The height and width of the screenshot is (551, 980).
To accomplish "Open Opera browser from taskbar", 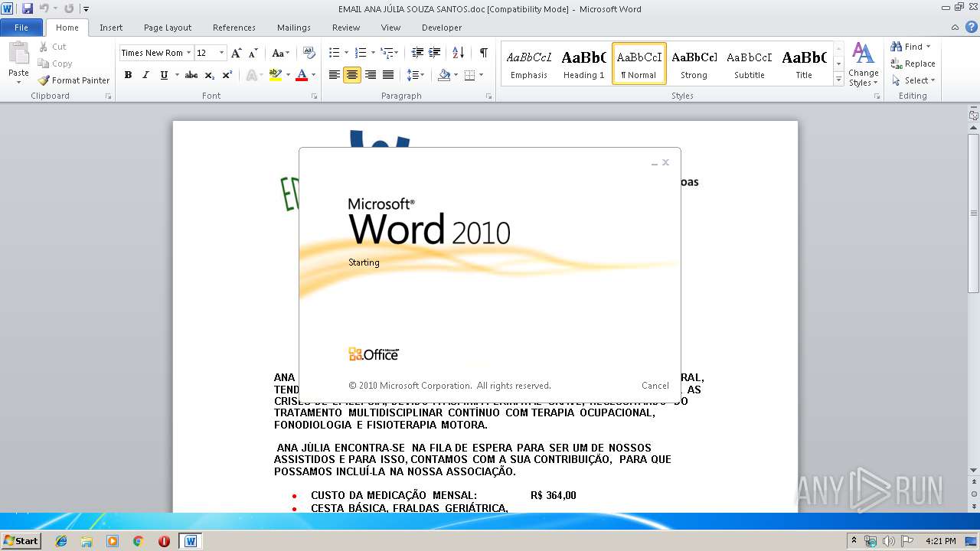I will (x=164, y=541).
